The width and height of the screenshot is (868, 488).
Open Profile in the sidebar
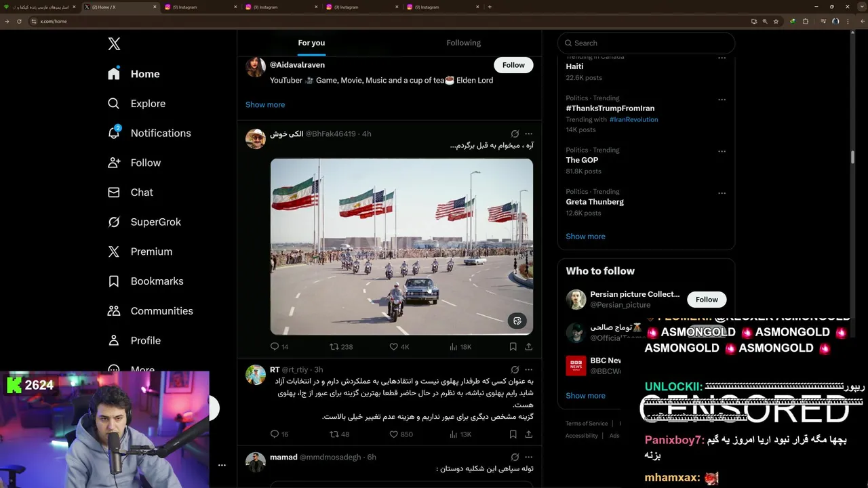click(x=134, y=340)
